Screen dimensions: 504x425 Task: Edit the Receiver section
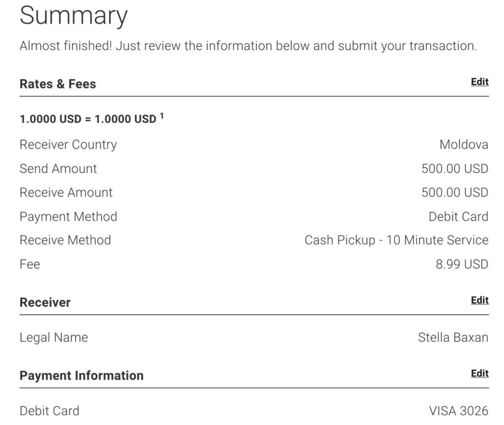(479, 300)
